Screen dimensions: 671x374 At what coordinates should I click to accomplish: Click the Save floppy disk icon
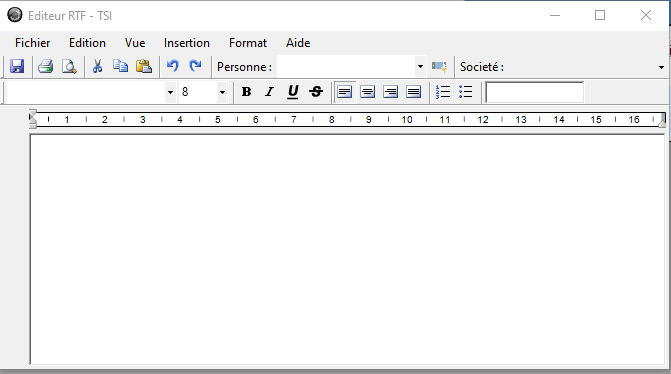tap(17, 66)
